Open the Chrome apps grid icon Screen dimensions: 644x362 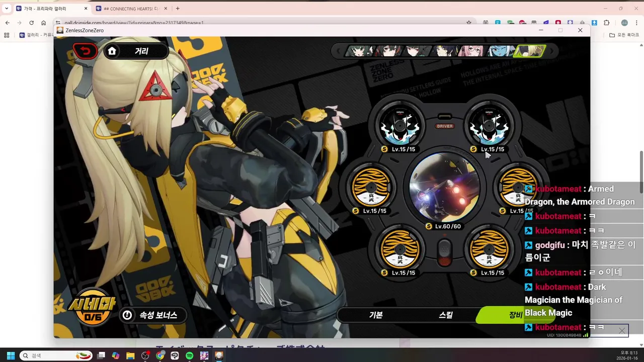(x=7, y=35)
